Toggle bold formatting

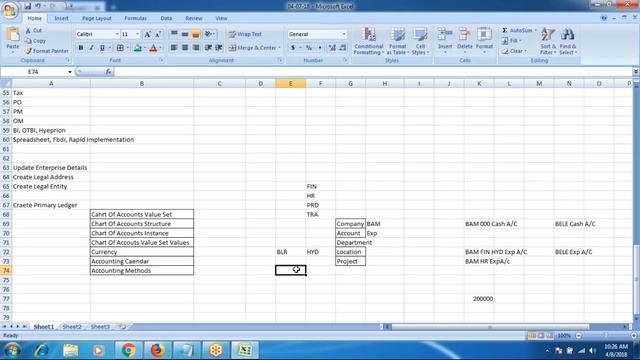pos(81,48)
